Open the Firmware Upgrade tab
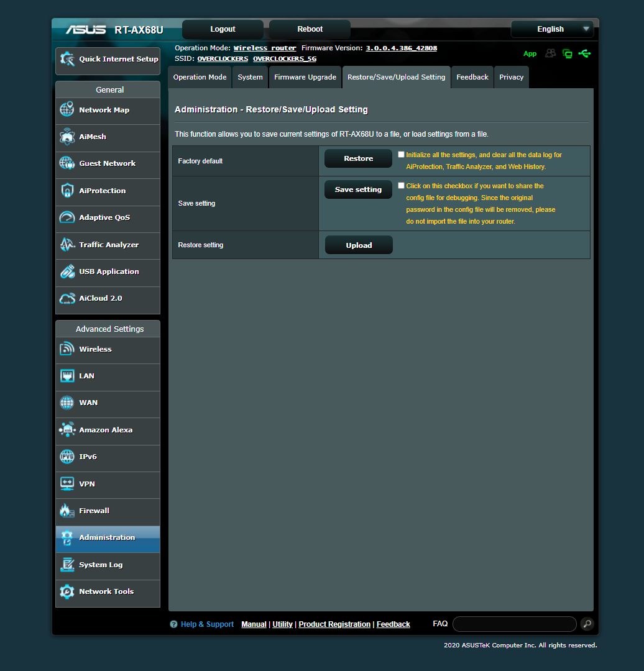644x671 pixels. (x=305, y=77)
